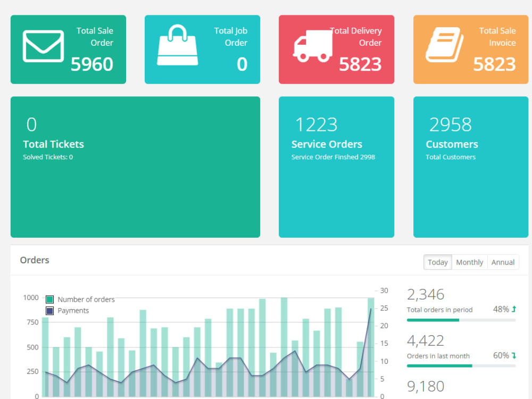The height and width of the screenshot is (399, 532).
Task: Switch to the Annual tab
Action: 503,262
